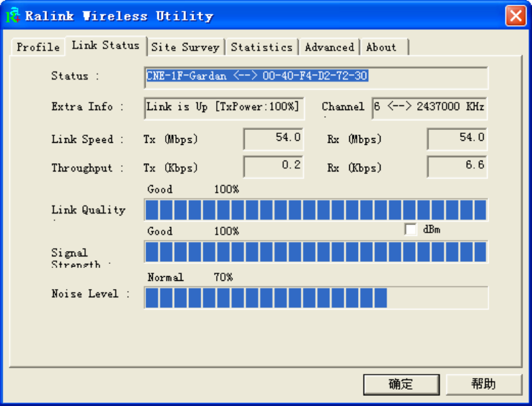The height and width of the screenshot is (406, 532).
Task: Click the Link Speed Tx (Mbps) value box
Action: click(273, 139)
